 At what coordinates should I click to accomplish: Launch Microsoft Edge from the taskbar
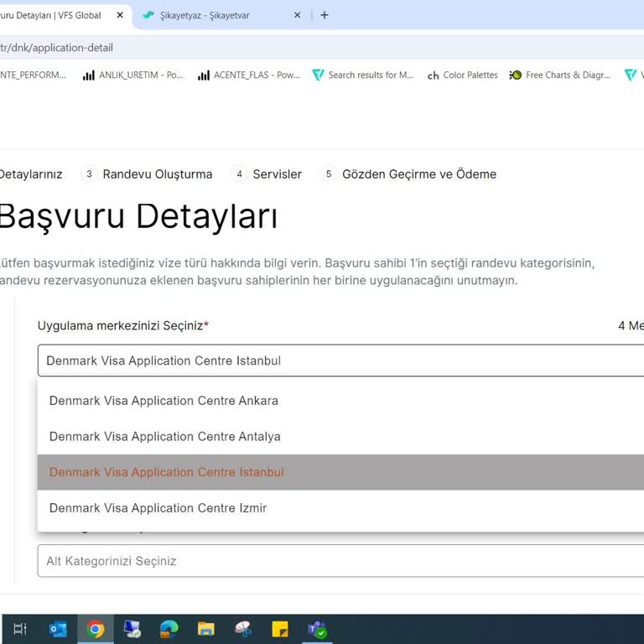tap(169, 629)
